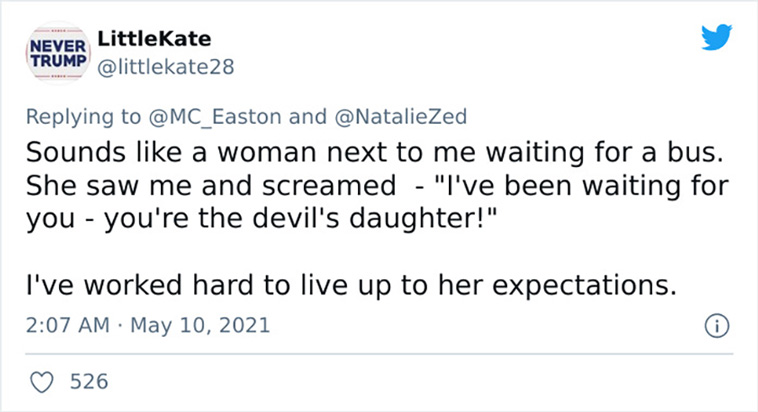Click the 'She saw me and screamed' line

click(377, 186)
